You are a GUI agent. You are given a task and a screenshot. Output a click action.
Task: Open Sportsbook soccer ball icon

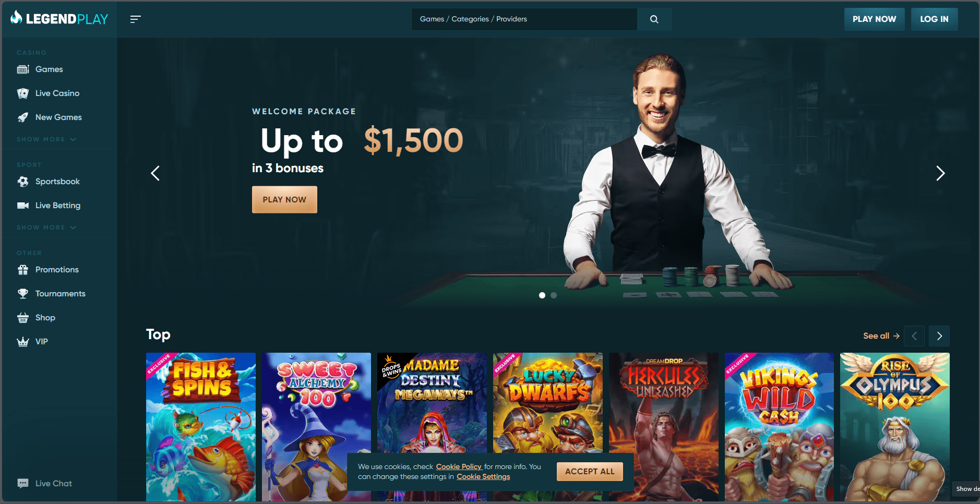tap(23, 182)
